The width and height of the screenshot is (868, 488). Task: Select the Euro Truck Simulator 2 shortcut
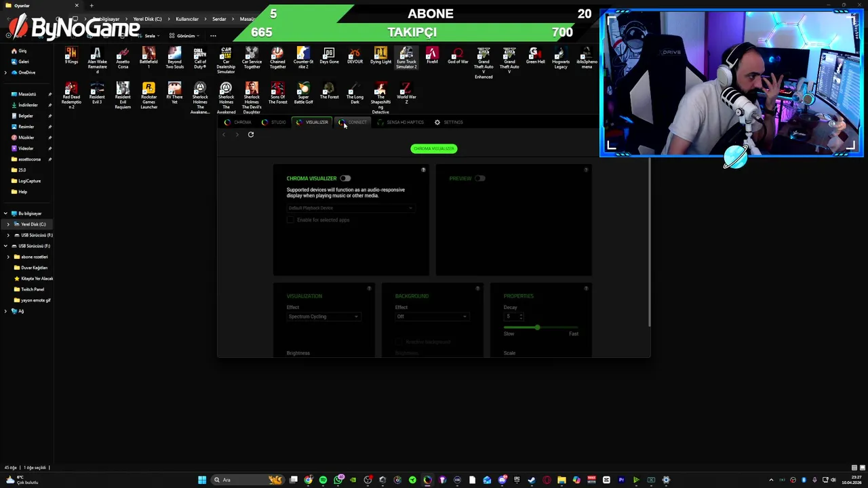[406, 58]
